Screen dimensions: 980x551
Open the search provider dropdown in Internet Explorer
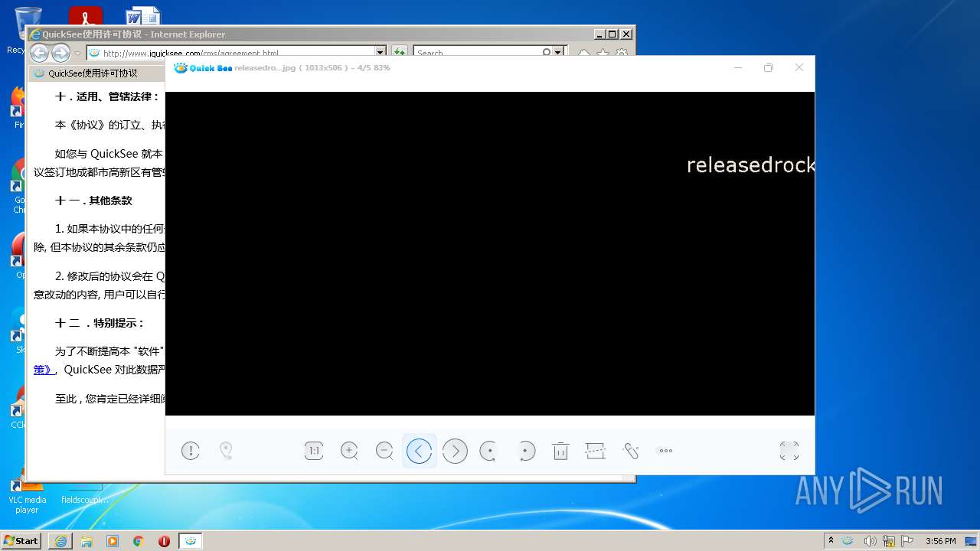click(558, 53)
